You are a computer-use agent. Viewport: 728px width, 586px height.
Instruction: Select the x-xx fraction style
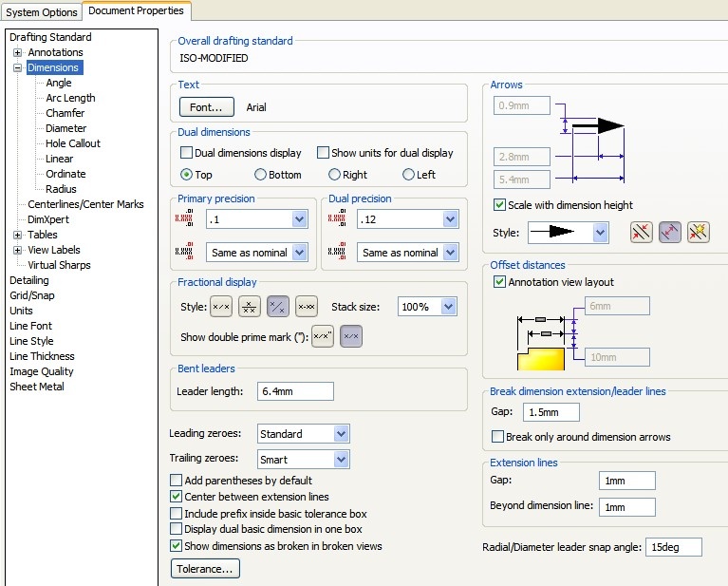coord(307,307)
